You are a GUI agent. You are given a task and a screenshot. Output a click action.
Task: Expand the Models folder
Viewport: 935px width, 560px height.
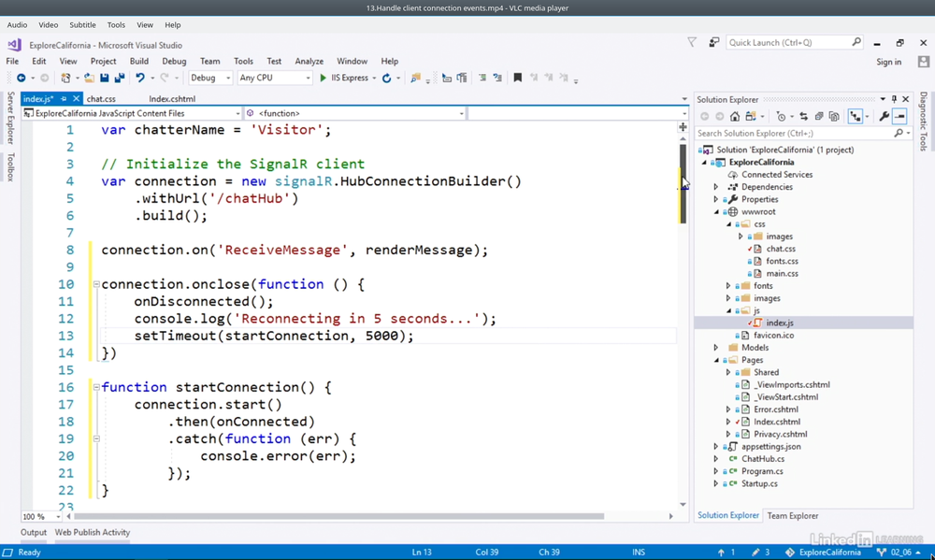[x=716, y=348]
